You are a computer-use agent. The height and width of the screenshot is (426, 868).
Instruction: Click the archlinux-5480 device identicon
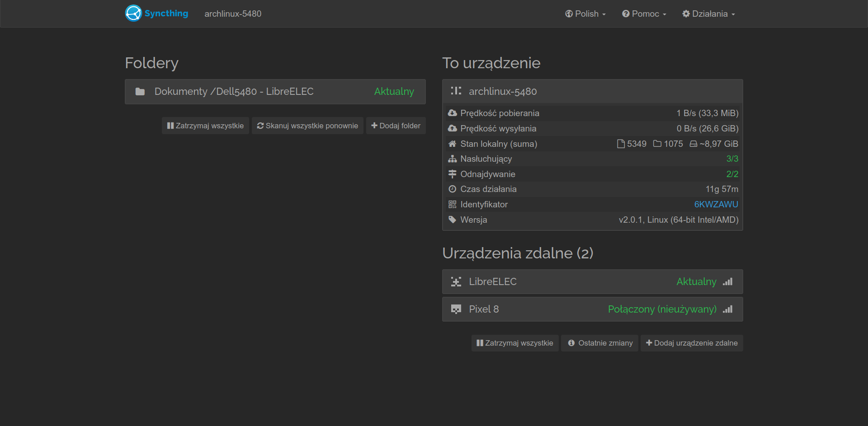click(x=456, y=91)
